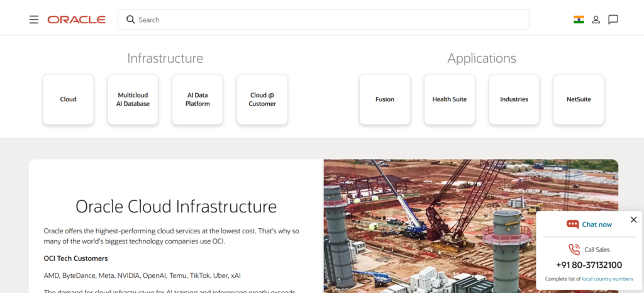Open the local country numbers link
Image resolution: width=644 pixels, height=293 pixels.
[608, 279]
